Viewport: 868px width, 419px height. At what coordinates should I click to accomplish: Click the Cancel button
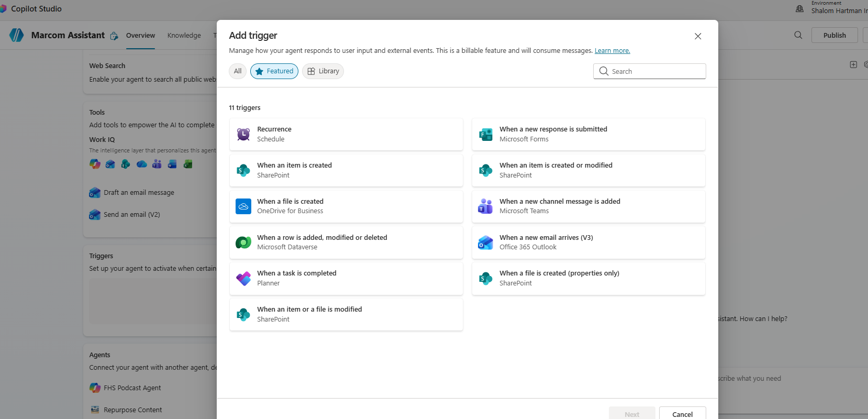682,414
